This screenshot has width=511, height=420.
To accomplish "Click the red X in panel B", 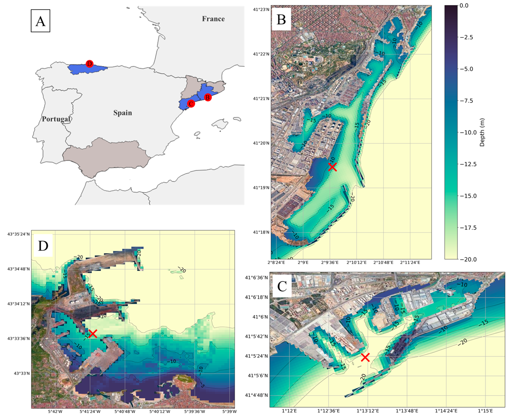I will click(x=333, y=167).
